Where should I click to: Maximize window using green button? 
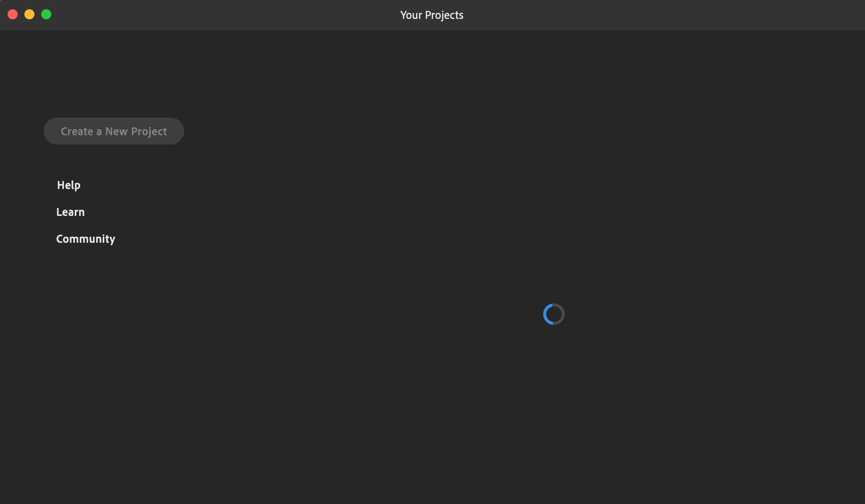click(x=46, y=15)
